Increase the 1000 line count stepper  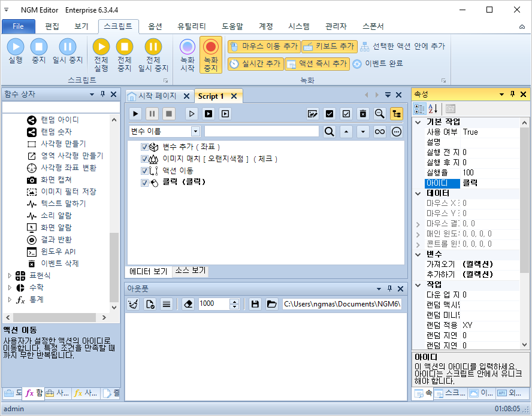pyautogui.click(x=234, y=301)
